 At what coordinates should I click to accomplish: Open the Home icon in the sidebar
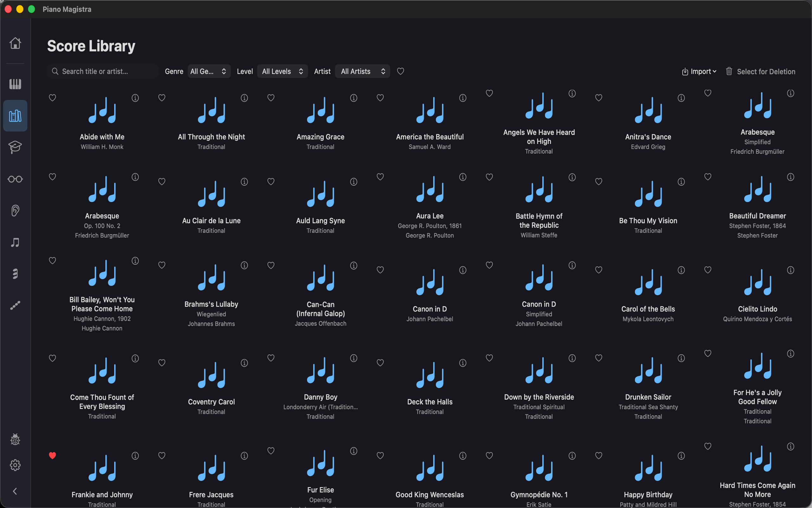15,43
